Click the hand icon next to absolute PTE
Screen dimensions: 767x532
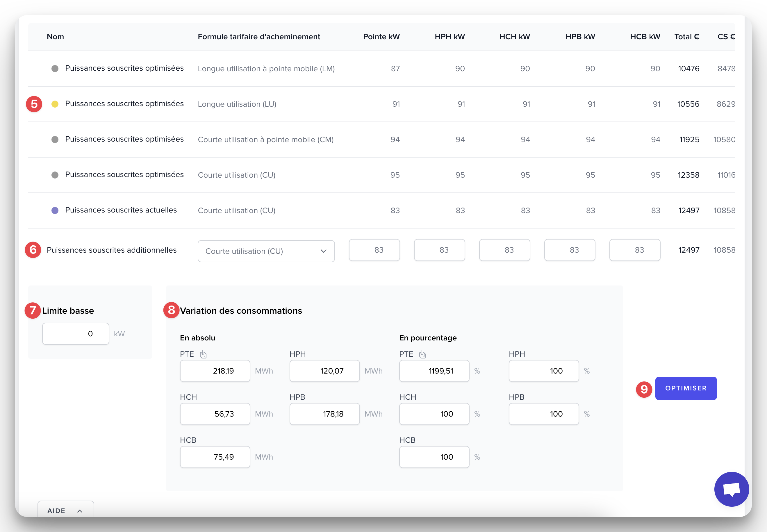pos(203,354)
